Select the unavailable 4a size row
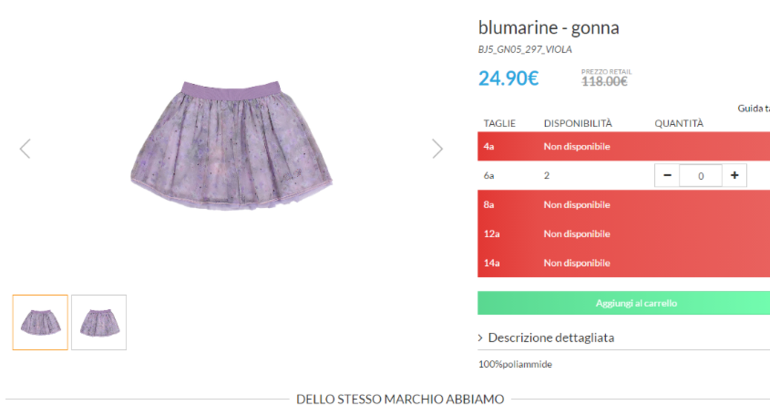770x405 pixels. (x=624, y=146)
